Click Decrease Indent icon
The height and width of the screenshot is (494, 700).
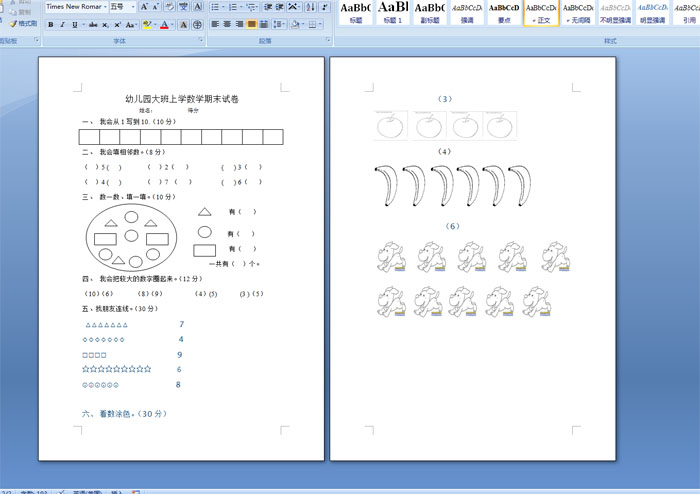(x=268, y=7)
